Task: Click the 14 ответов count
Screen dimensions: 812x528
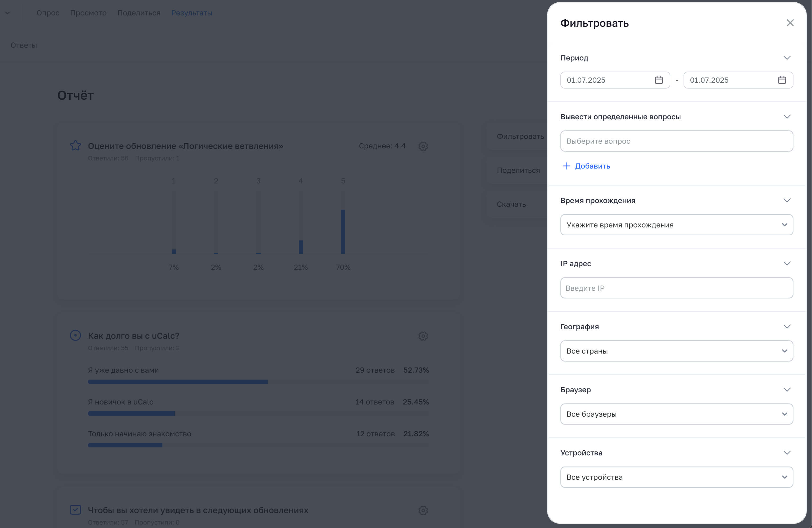Action: click(x=374, y=402)
